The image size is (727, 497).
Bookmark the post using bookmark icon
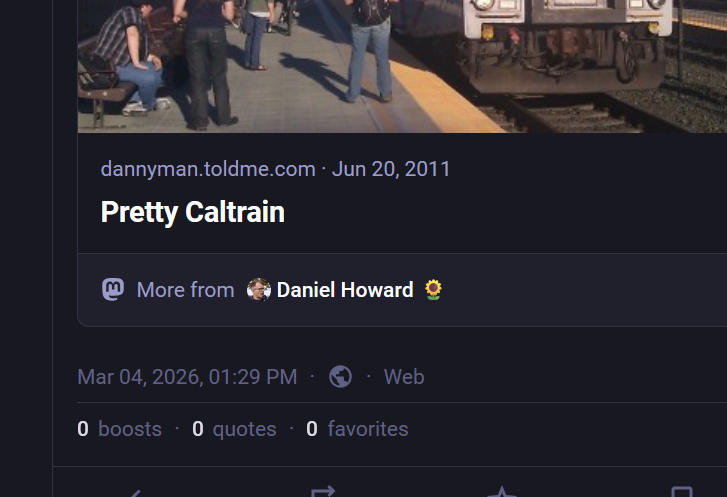(681, 491)
